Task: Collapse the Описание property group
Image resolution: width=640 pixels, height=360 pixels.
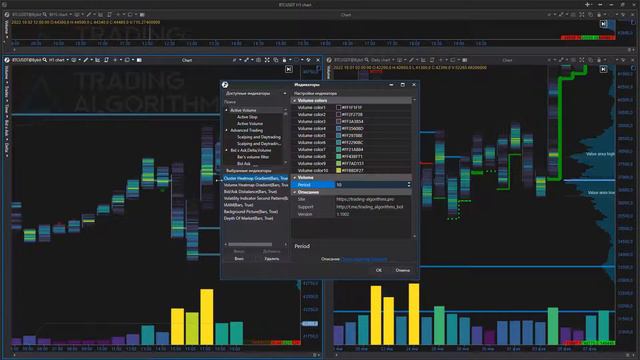Action: tap(295, 192)
